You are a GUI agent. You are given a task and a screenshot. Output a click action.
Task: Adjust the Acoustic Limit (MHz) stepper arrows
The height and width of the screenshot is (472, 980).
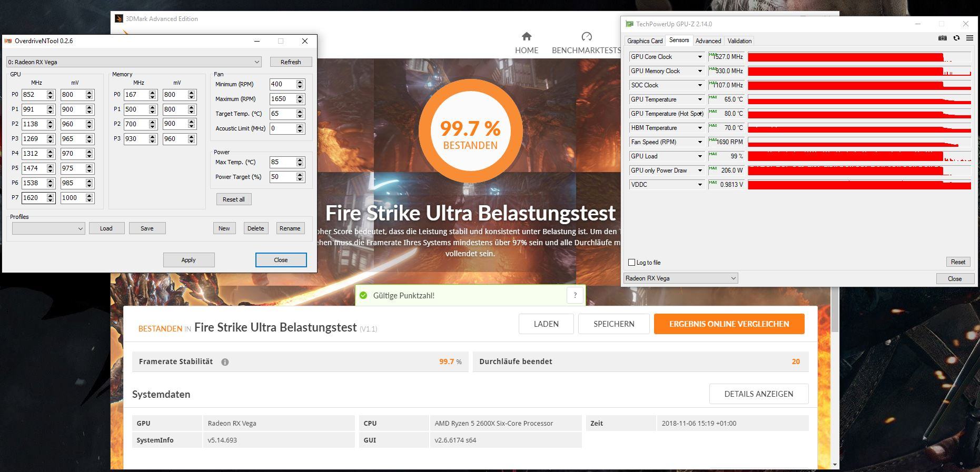click(x=300, y=128)
